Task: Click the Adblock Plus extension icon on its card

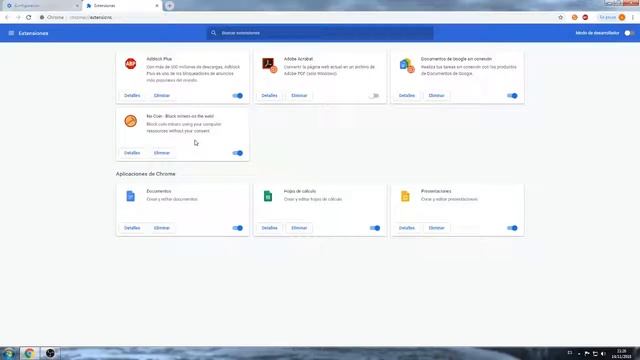Action: [131, 64]
